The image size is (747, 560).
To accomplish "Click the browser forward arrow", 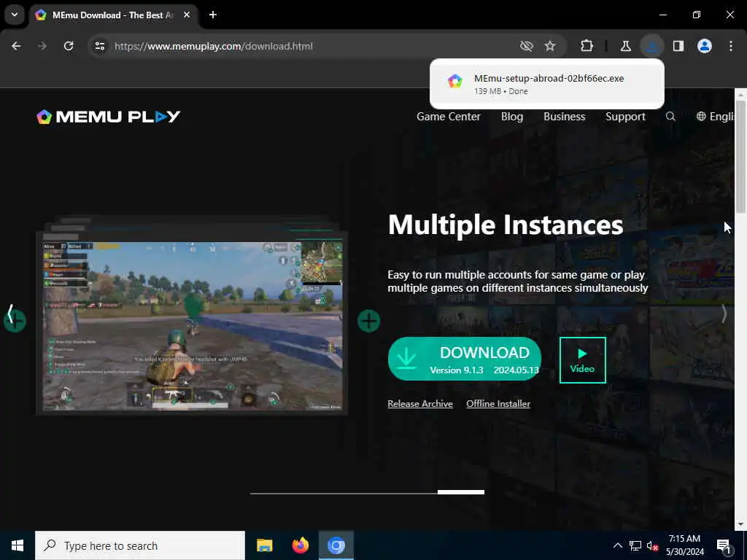I will (x=42, y=46).
